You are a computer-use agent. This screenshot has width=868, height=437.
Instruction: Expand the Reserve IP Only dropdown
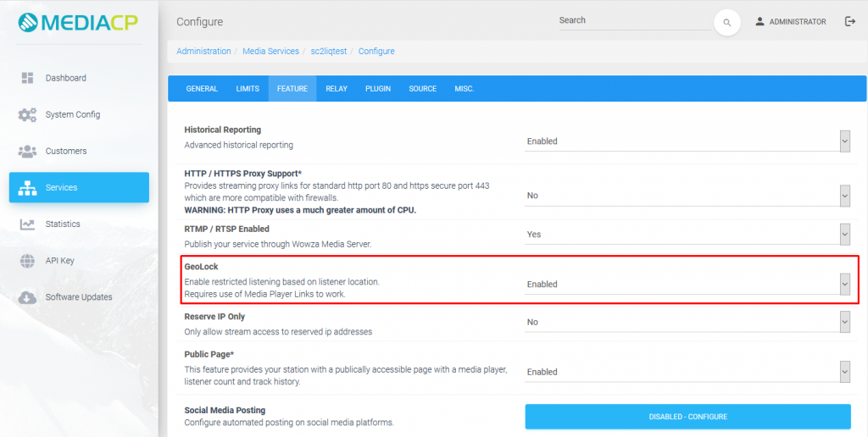(845, 322)
